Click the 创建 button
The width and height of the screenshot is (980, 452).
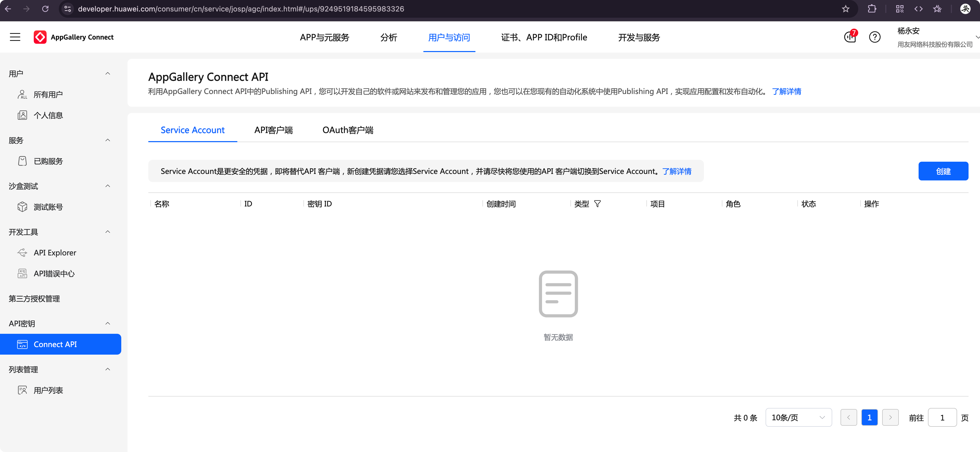(x=943, y=171)
